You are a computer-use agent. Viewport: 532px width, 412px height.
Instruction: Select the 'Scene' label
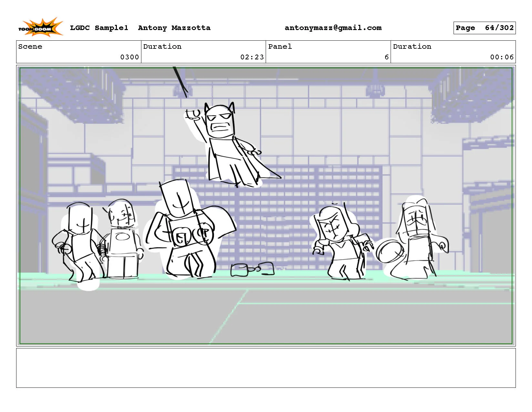pos(30,46)
